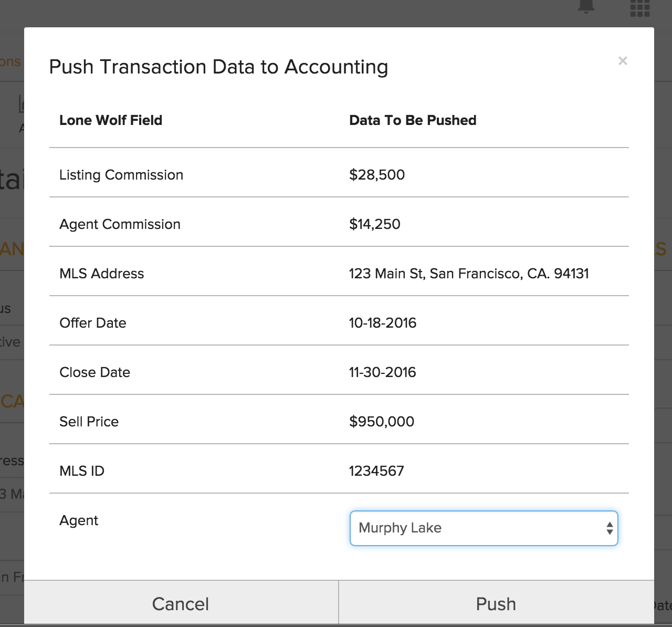The image size is (672, 627).
Task: Open the apps grid icon
Action: click(x=639, y=7)
